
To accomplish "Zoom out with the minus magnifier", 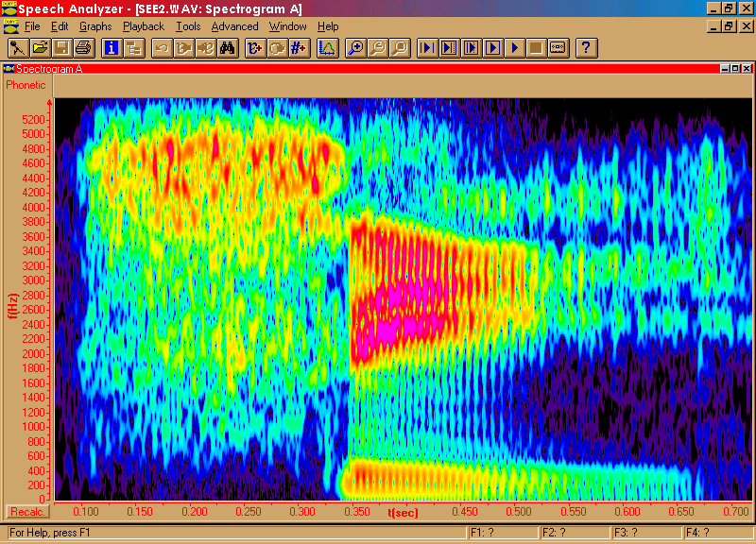I will [x=378, y=48].
